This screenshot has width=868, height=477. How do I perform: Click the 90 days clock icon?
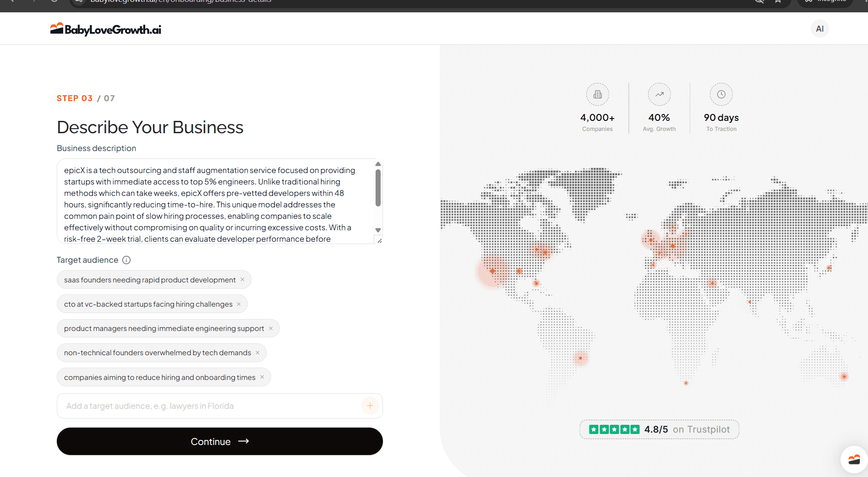click(x=721, y=94)
